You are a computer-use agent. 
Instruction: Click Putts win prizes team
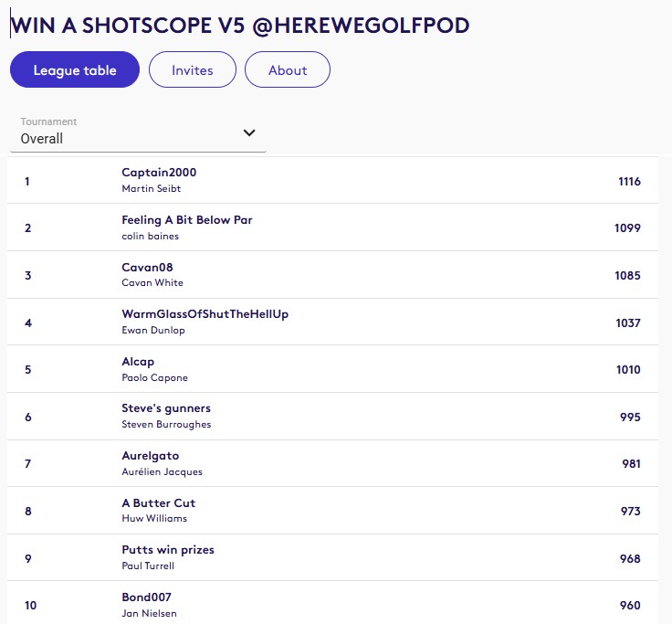click(168, 550)
